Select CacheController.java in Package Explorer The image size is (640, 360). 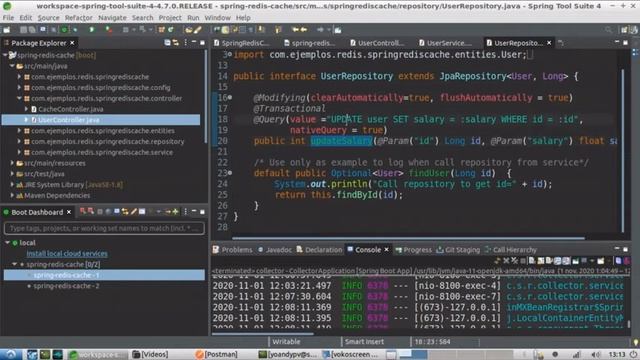pyautogui.click(x=71, y=109)
